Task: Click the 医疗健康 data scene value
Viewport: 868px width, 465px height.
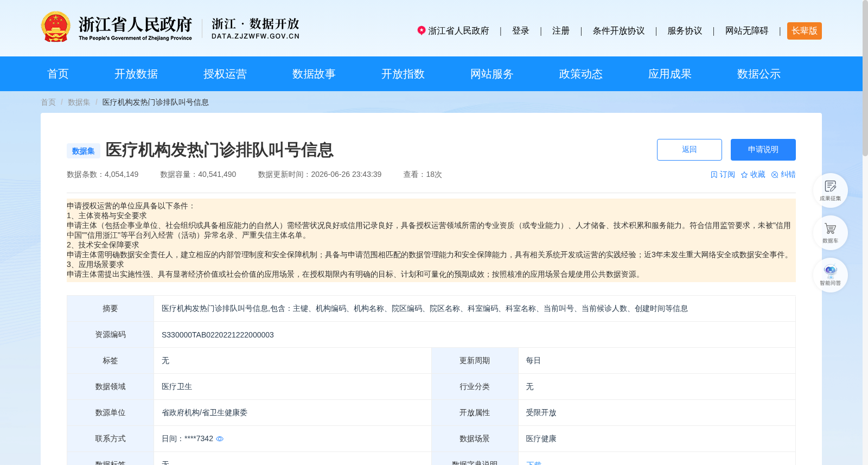Action: tap(541, 439)
